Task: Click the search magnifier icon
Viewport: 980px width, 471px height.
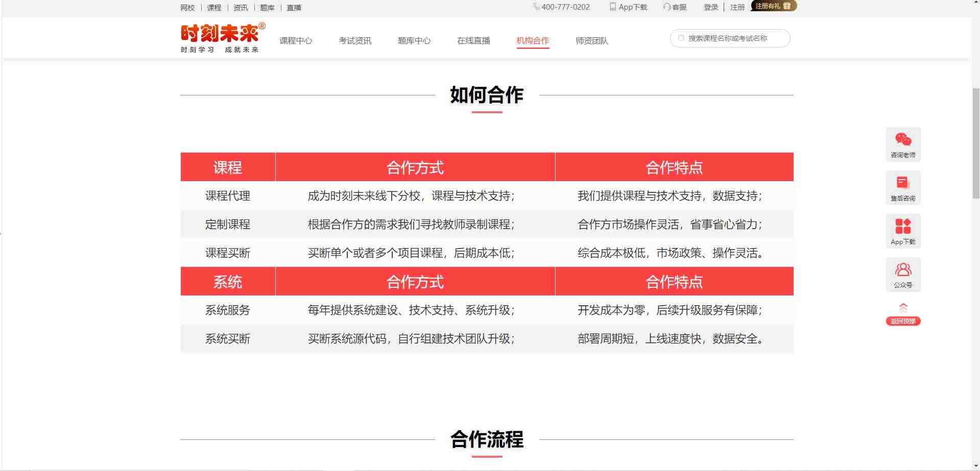Action: point(681,38)
